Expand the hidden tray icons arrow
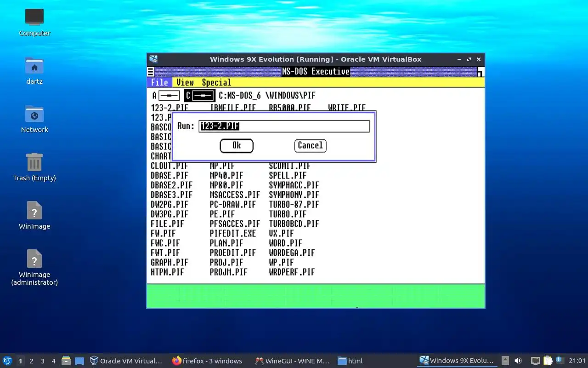The height and width of the screenshot is (368, 588). coord(505,361)
